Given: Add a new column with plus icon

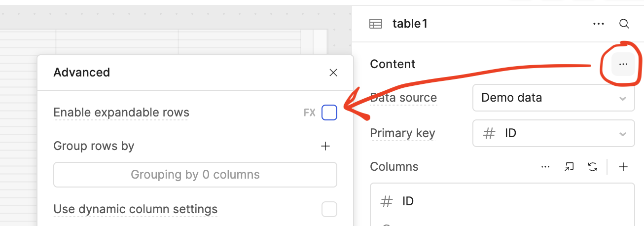Looking at the screenshot, I should point(623,167).
